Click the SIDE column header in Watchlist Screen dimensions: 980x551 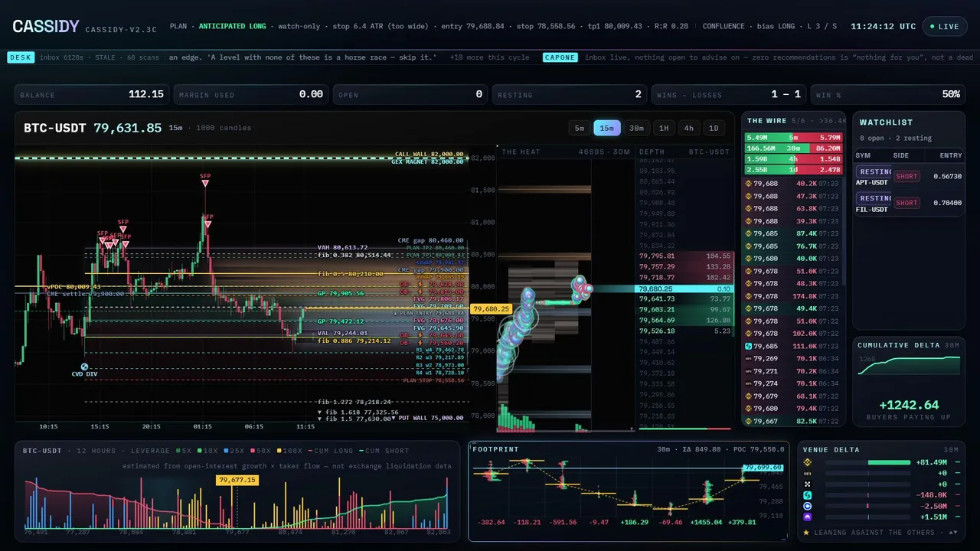[x=901, y=155]
